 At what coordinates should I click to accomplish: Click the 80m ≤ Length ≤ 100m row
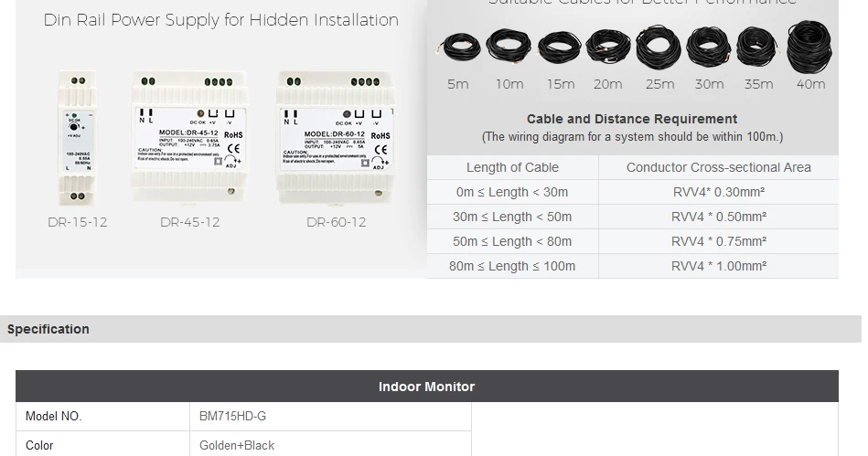633,266
